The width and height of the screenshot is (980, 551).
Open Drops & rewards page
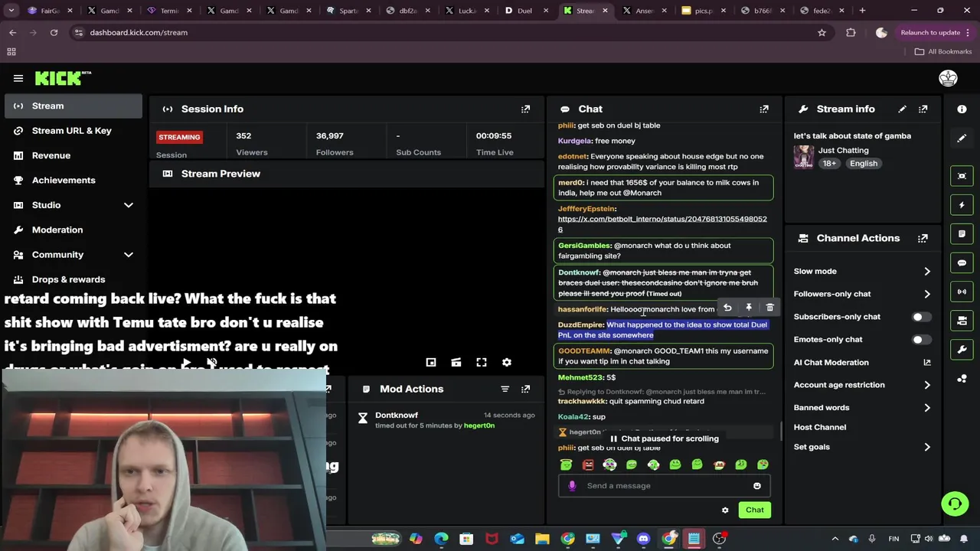pos(73,279)
